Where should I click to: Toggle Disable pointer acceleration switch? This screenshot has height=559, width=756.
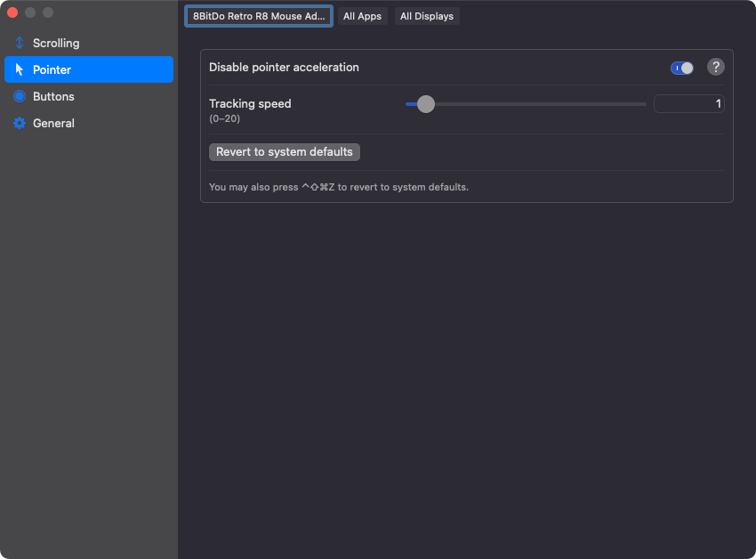(x=682, y=68)
